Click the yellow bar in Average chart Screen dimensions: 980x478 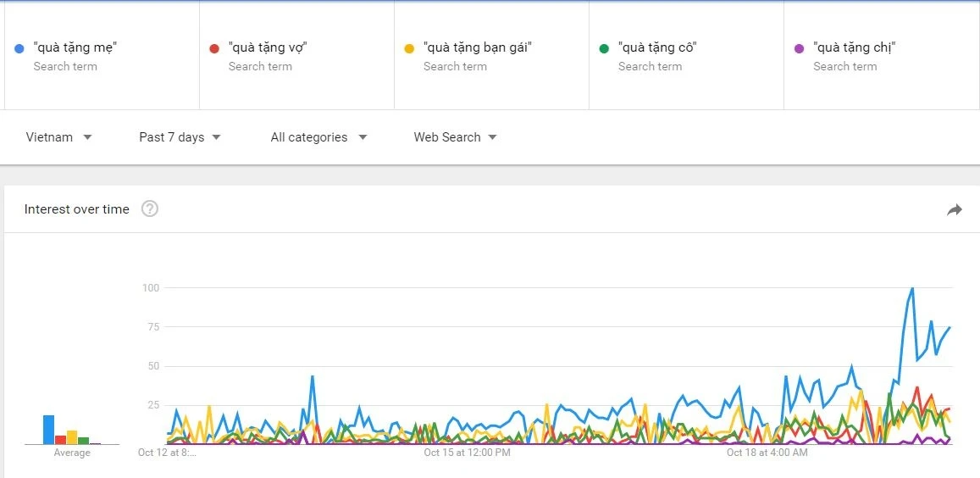pos(72,437)
